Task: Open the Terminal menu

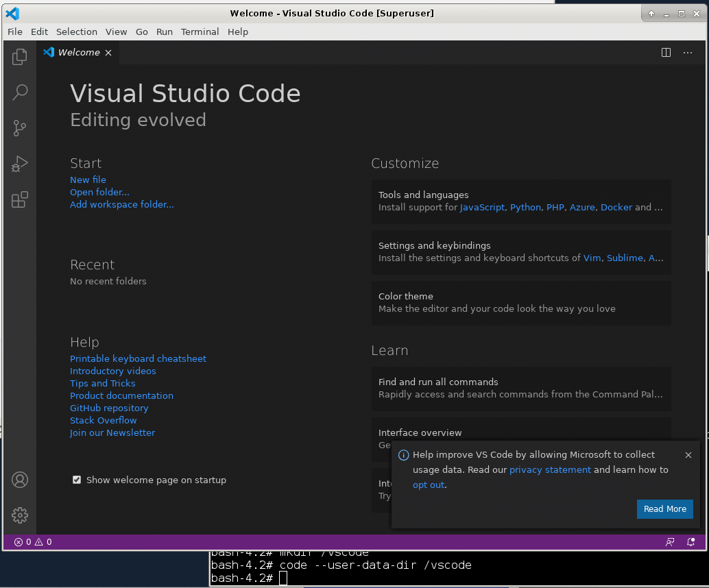Action: 200,32
